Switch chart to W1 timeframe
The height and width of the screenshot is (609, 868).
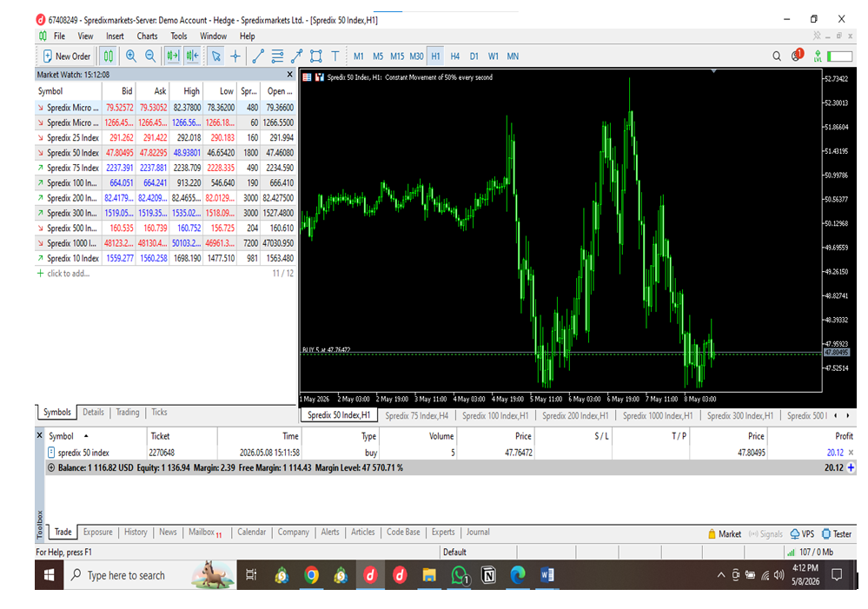(x=494, y=56)
